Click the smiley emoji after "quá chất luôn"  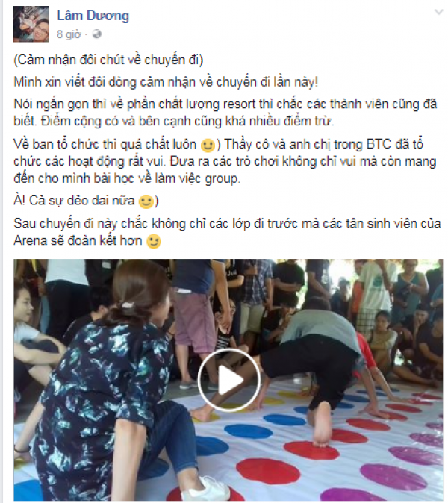coord(208,146)
